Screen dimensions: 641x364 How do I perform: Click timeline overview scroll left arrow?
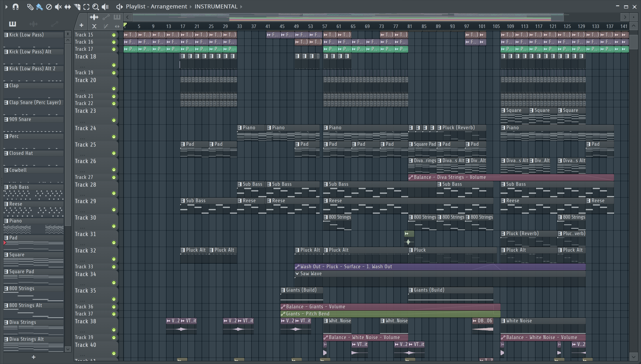click(x=128, y=17)
